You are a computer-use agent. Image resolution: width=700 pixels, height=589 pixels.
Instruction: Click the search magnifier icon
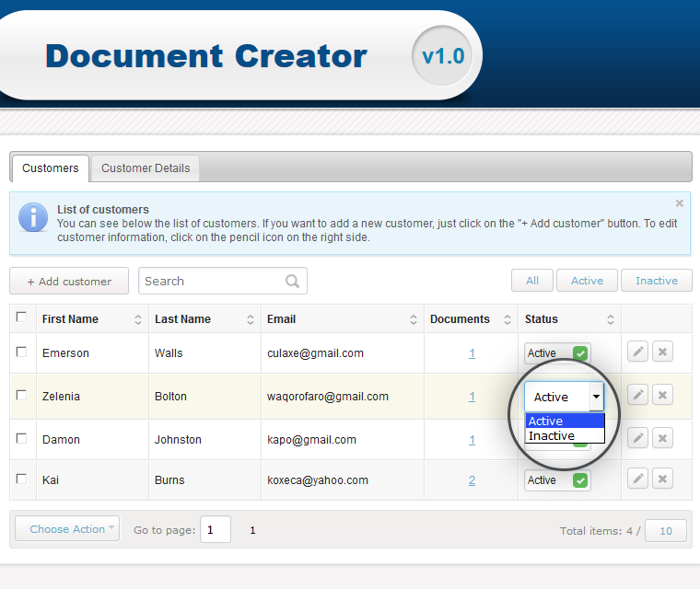(x=292, y=281)
